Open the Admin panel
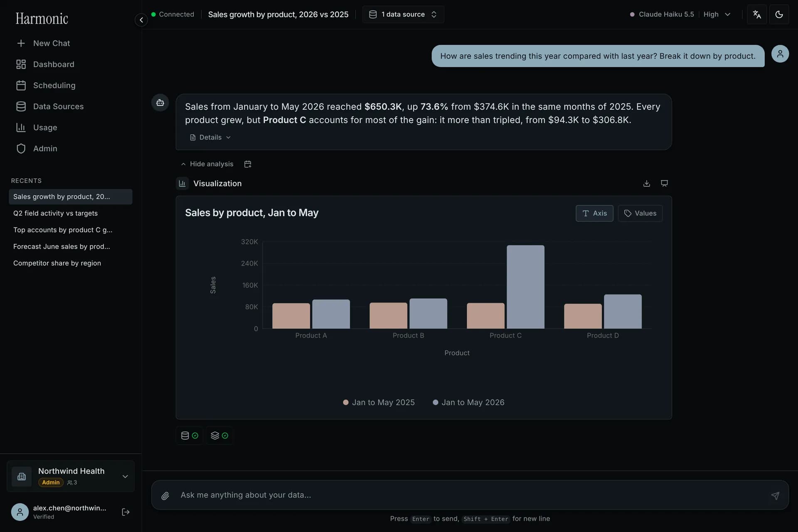The height and width of the screenshot is (532, 798). tap(37, 148)
